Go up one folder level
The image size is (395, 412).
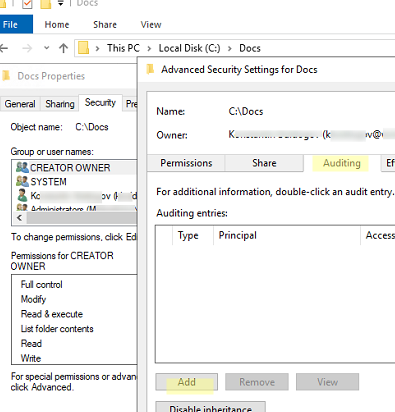[63, 48]
